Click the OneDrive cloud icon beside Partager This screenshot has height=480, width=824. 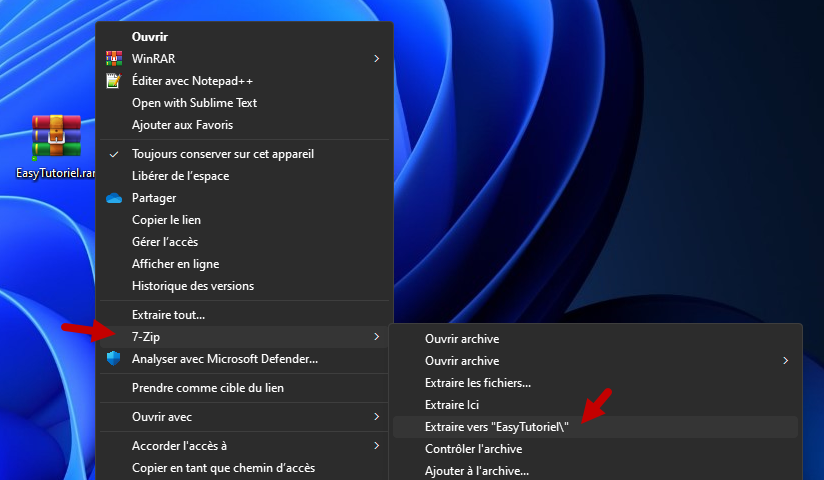click(x=114, y=198)
